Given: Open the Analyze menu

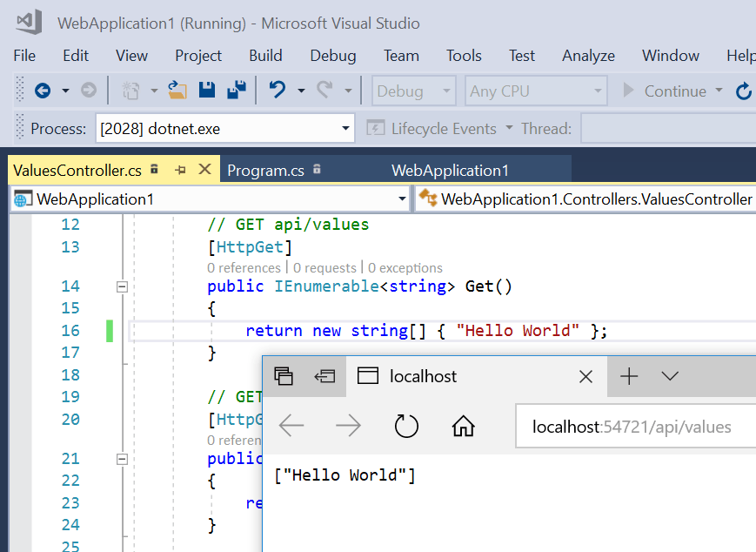Looking at the screenshot, I should point(588,56).
